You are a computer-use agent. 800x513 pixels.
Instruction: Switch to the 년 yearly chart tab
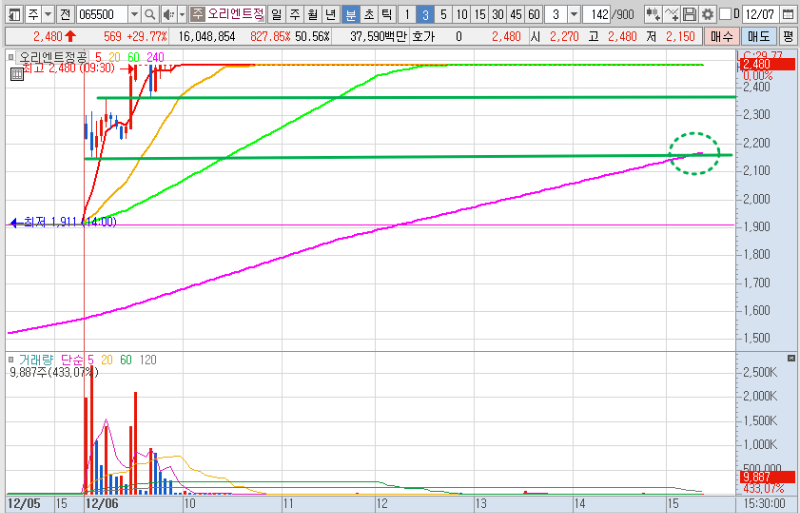tap(331, 14)
